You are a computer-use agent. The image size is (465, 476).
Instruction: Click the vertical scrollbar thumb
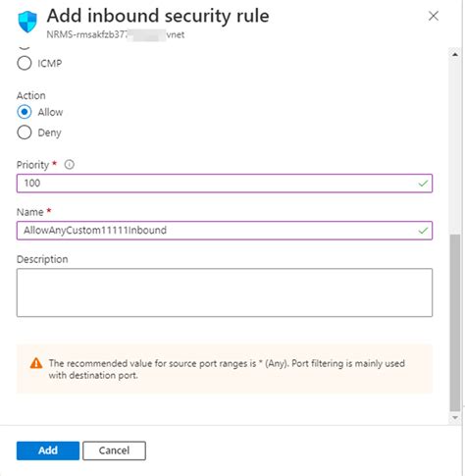click(455, 323)
